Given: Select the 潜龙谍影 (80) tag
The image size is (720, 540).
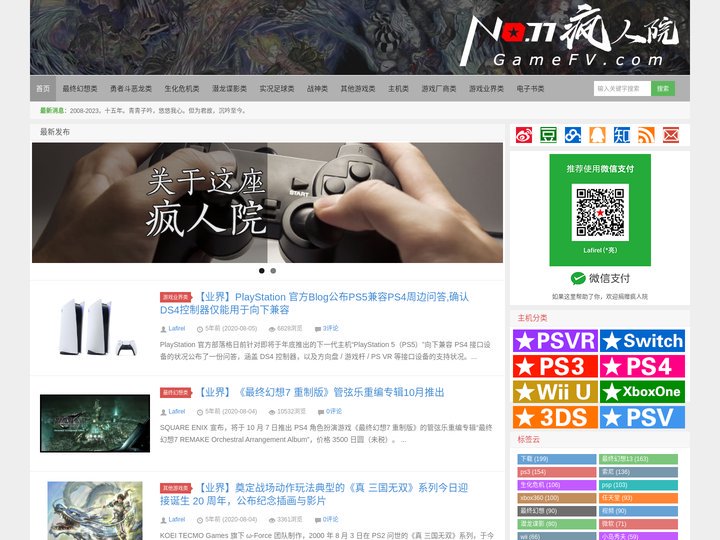Looking at the screenshot, I should tap(557, 524).
